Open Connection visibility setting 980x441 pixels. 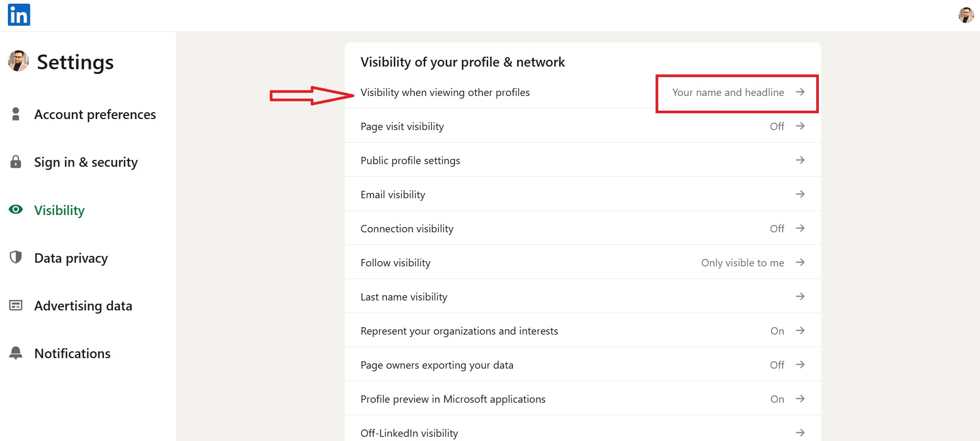(x=583, y=229)
